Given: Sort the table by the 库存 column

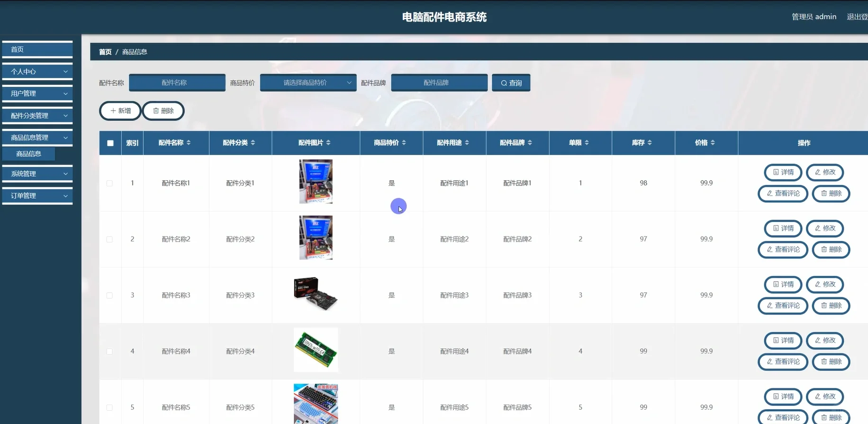Looking at the screenshot, I should click(650, 143).
